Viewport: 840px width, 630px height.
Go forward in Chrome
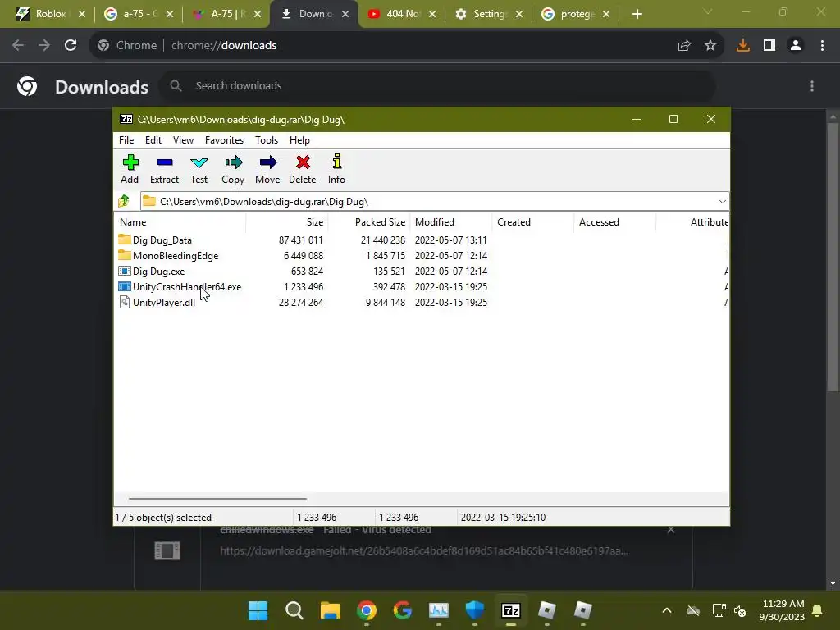click(44, 46)
